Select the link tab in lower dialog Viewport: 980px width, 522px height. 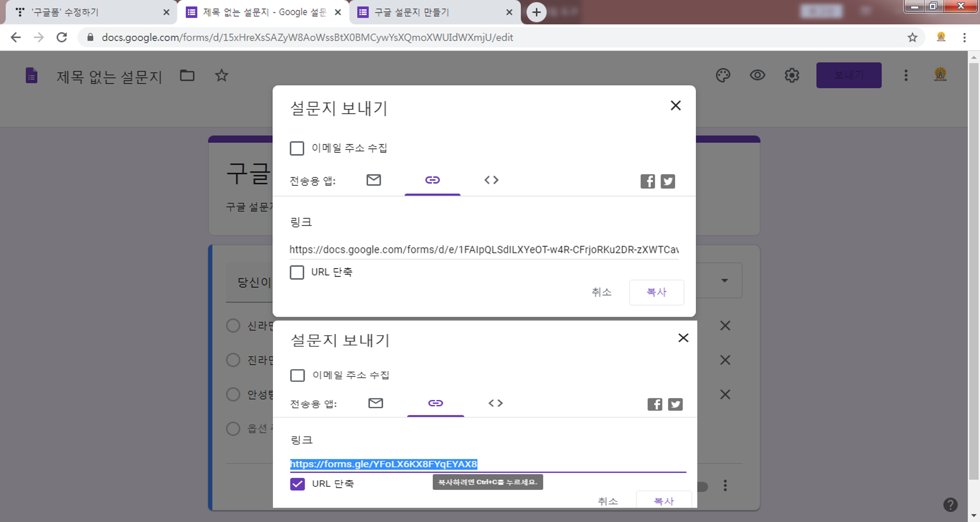point(436,403)
